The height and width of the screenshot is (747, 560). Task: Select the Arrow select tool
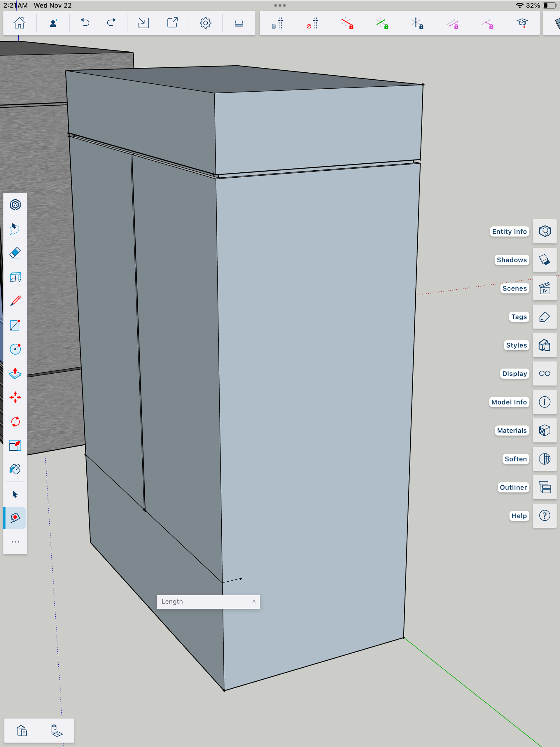click(x=15, y=494)
